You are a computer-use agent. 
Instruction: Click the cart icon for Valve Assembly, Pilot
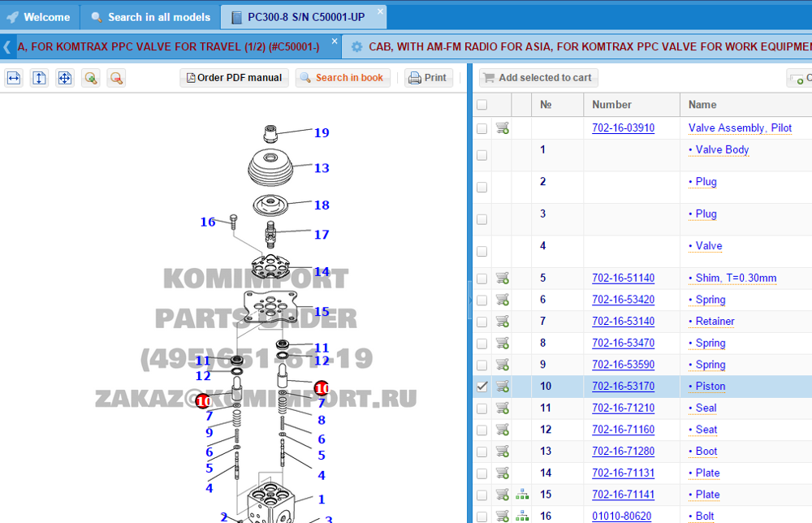point(503,128)
